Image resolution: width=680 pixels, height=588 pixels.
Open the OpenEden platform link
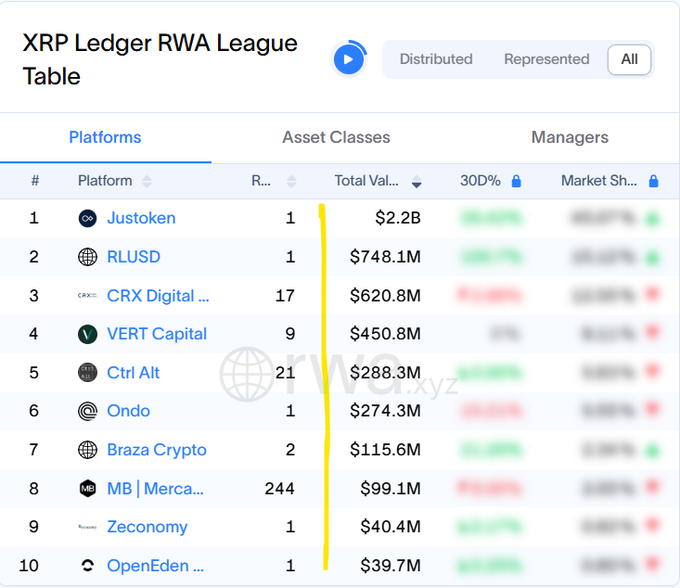[155, 566]
